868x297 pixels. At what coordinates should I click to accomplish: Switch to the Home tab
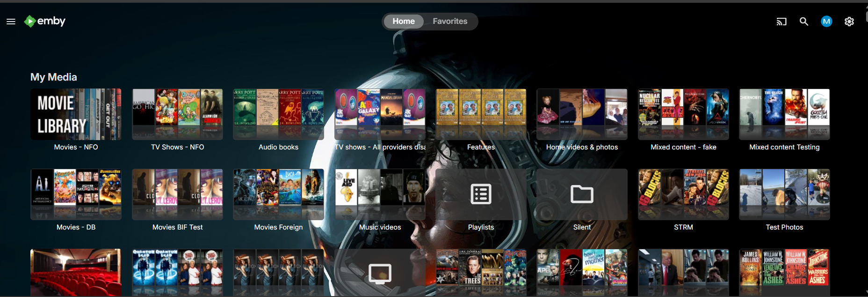[404, 22]
